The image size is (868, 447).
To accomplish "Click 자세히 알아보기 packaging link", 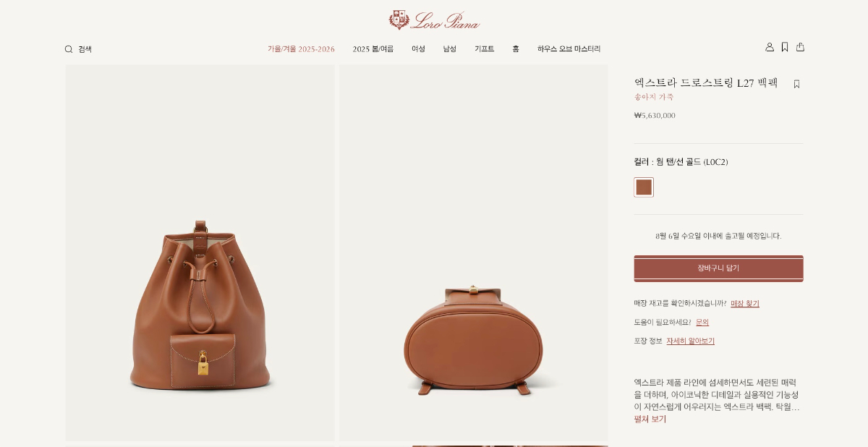I will pos(690,341).
